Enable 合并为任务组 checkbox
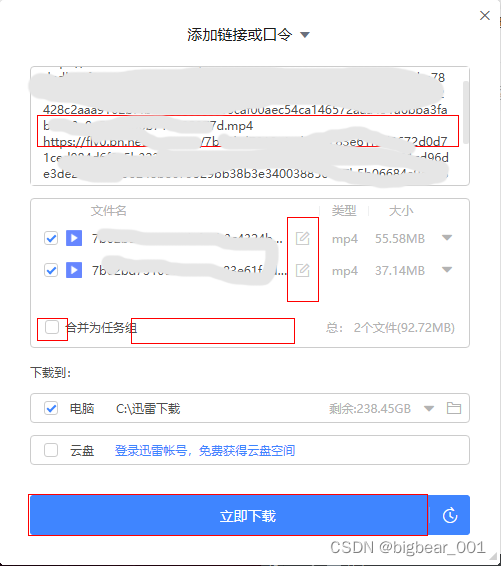The height and width of the screenshot is (566, 501). point(52,327)
